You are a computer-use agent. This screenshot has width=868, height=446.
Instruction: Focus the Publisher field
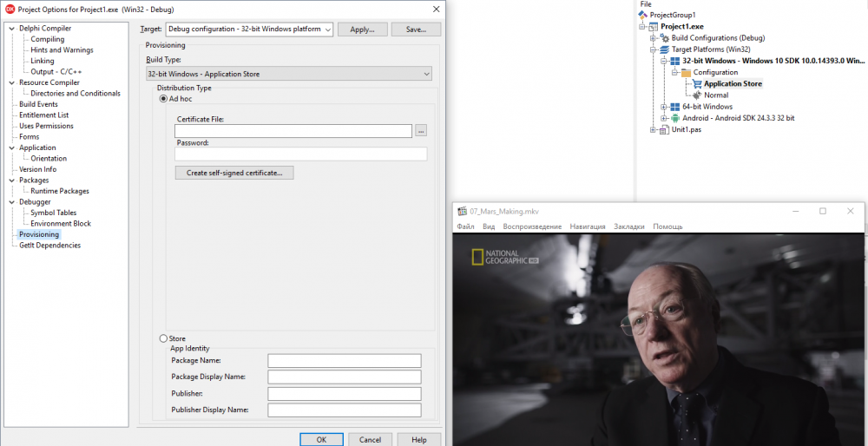click(345, 394)
